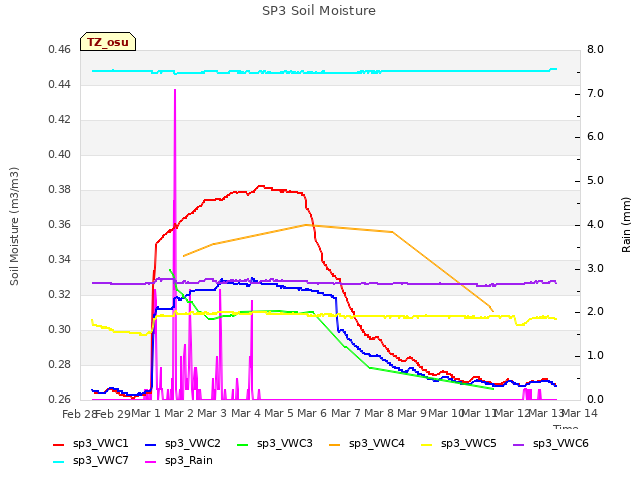Click the sp3_VWC5 yellow legend swatch
The image size is (640, 480).
click(x=427, y=445)
